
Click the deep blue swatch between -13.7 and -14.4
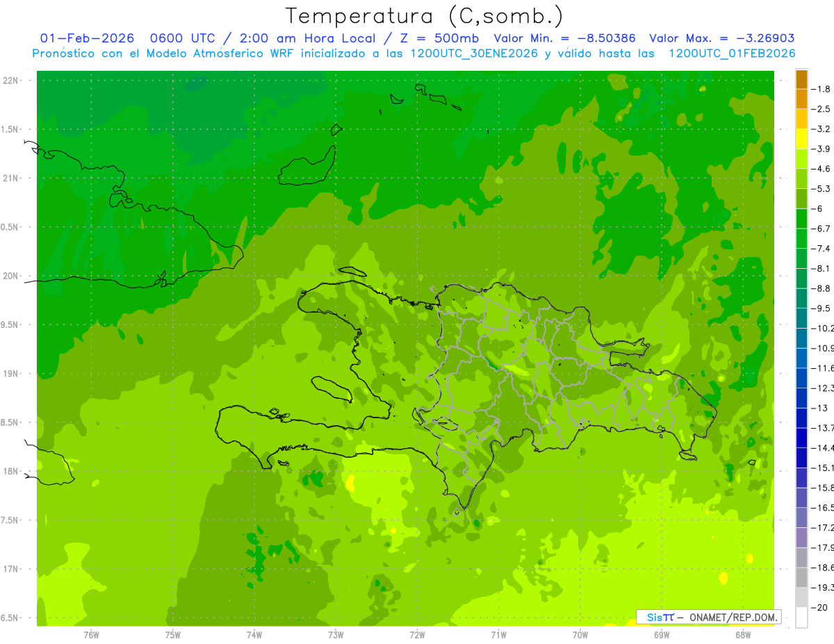point(801,438)
